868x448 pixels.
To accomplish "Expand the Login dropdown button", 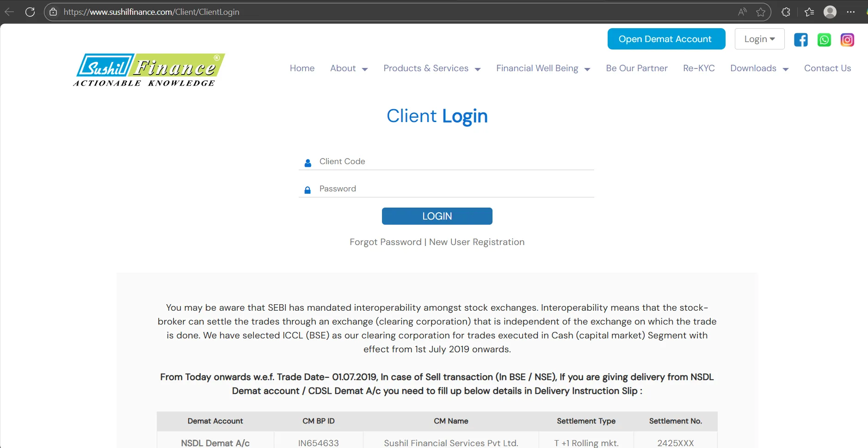I will tap(759, 39).
